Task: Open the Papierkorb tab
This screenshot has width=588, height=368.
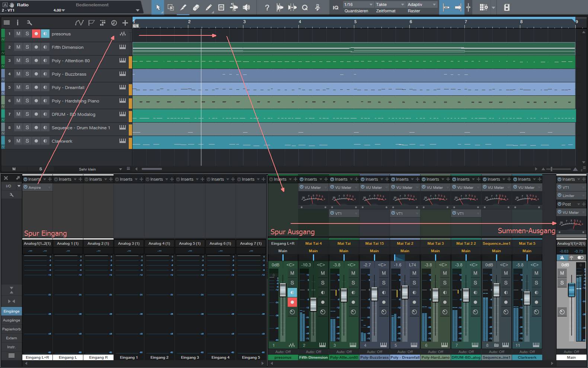Action: tap(12, 329)
